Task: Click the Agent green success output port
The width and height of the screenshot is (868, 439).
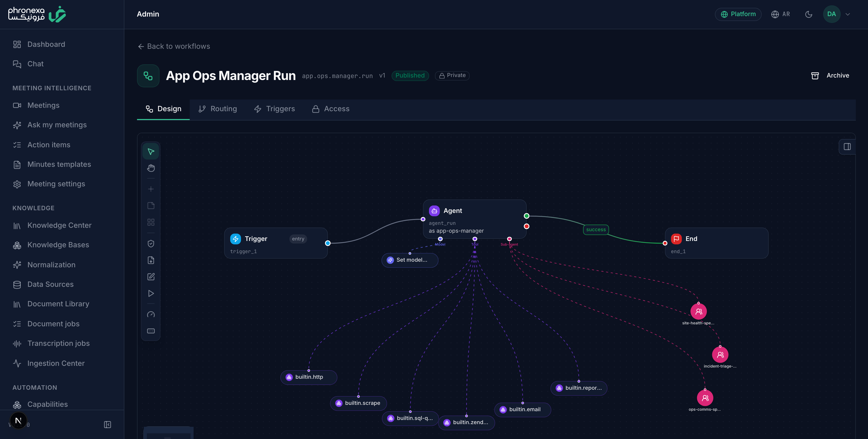Action: tap(526, 216)
